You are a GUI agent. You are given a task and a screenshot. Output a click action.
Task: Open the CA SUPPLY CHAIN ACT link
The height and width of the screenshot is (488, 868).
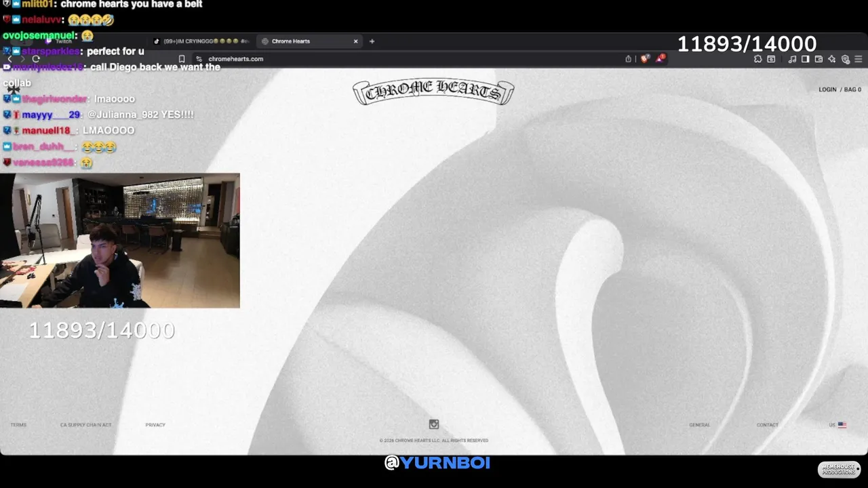click(86, 425)
